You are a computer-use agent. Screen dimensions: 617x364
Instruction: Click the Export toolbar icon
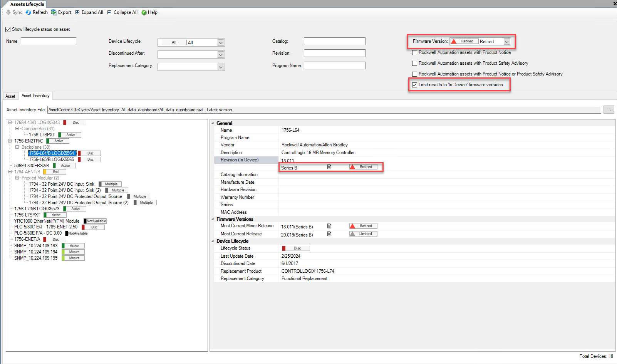click(x=54, y=12)
